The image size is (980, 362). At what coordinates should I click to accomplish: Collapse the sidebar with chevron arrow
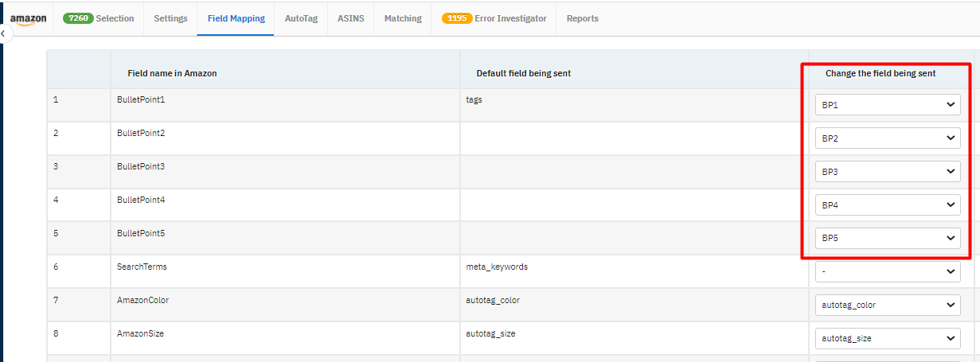[x=2, y=34]
